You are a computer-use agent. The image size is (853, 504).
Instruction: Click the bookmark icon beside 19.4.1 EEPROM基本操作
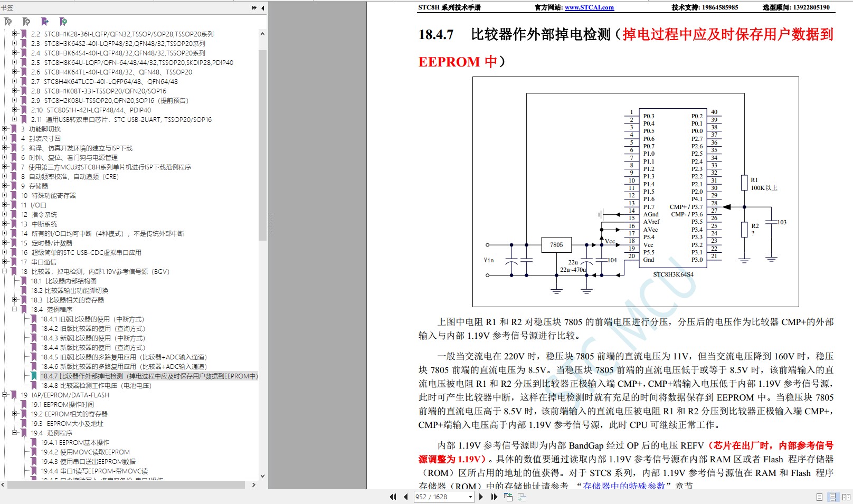coord(34,443)
